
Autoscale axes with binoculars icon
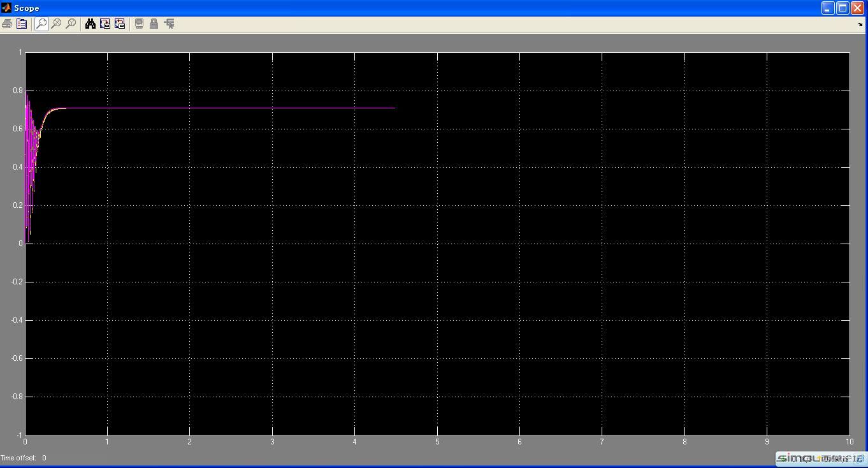(x=90, y=24)
